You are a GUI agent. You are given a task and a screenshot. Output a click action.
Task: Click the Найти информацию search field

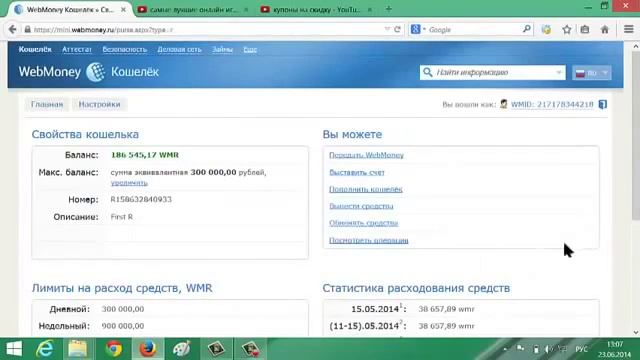coord(493,73)
